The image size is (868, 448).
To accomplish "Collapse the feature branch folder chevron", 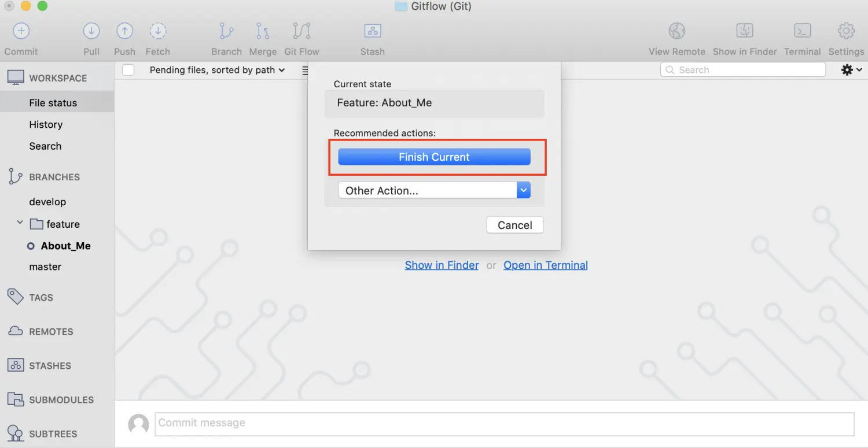I will pos(20,223).
